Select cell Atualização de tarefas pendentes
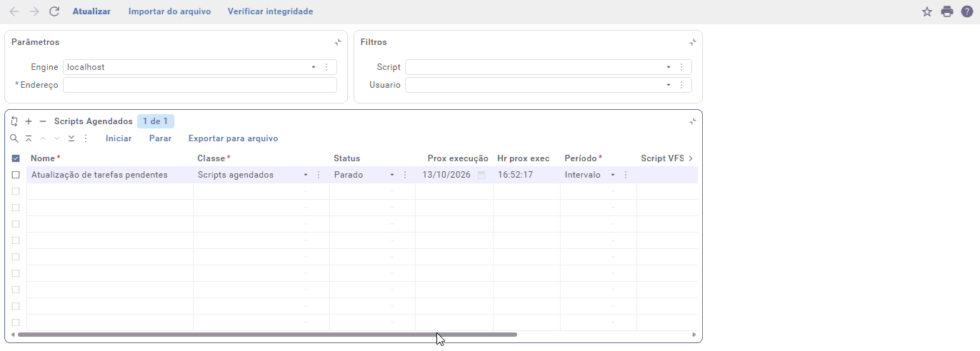980x351 pixels. point(110,175)
